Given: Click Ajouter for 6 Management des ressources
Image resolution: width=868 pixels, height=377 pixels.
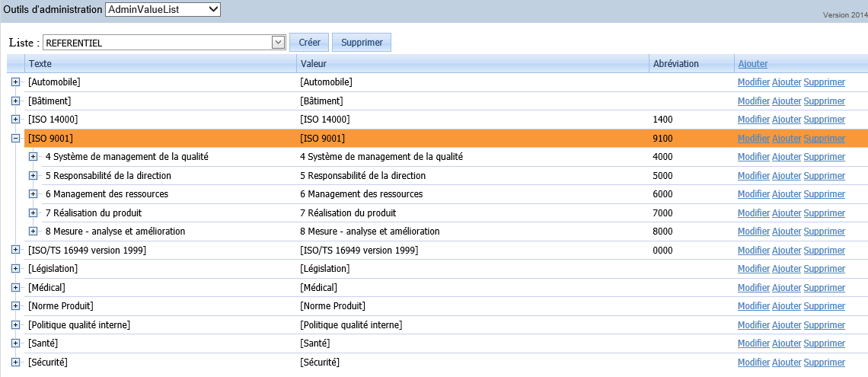Looking at the screenshot, I should 787,195.
